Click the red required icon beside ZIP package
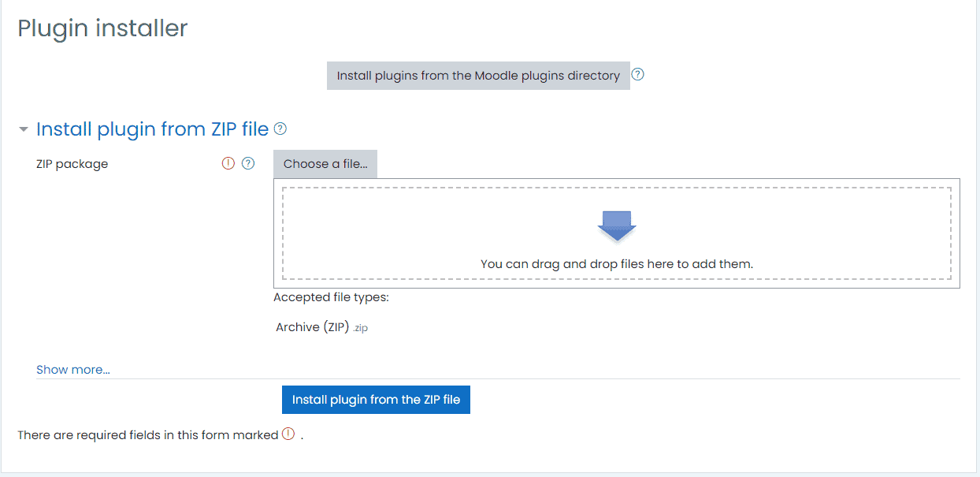Screen dimensions: 980x477 click(x=228, y=164)
